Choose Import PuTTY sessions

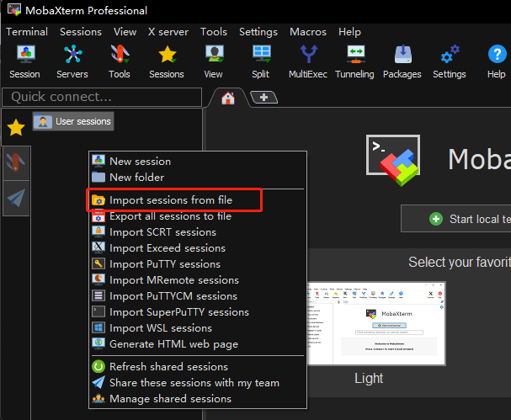(198, 264)
